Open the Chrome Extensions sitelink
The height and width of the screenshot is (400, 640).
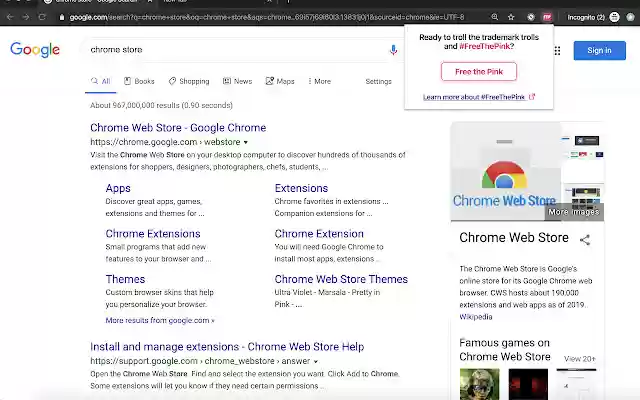pos(153,233)
